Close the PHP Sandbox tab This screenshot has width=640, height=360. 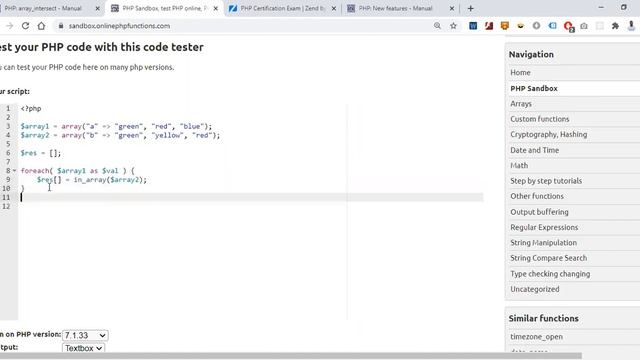(x=216, y=8)
